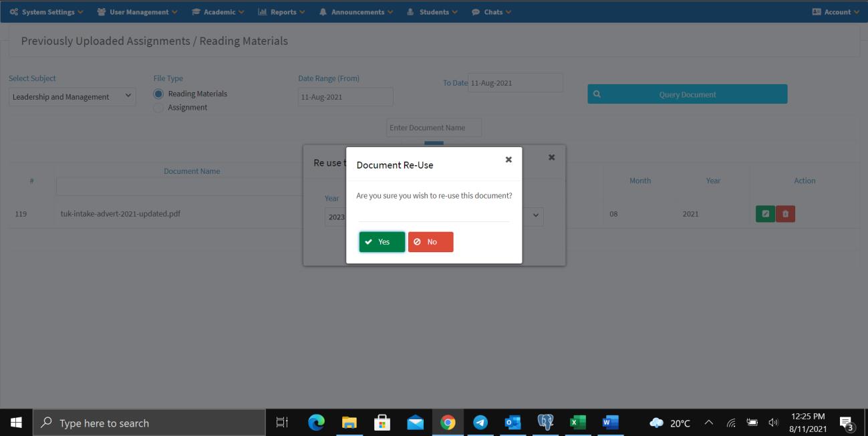Select the Reading Materials radio button
The height and width of the screenshot is (436, 868).
157,94
